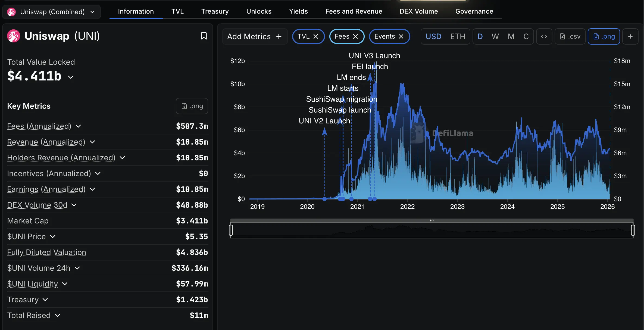644x330 pixels.
Task: Enable cumulative view with the C toggle
Action: tap(526, 36)
